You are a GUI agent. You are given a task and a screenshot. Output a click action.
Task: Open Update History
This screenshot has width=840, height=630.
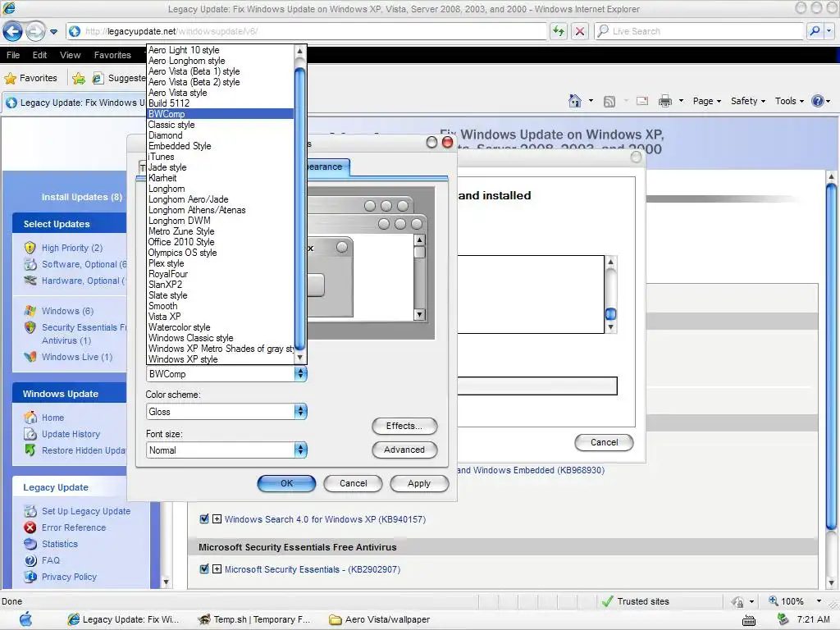pyautogui.click(x=71, y=435)
